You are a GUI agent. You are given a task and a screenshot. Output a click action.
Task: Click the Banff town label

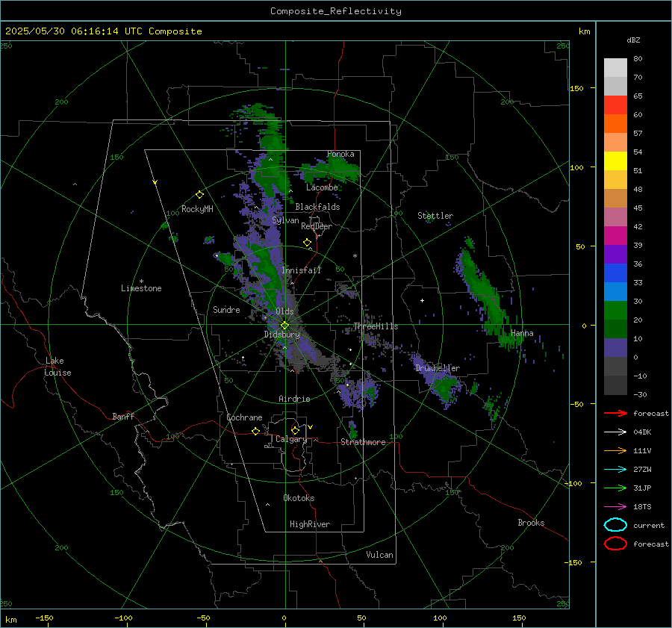[123, 416]
